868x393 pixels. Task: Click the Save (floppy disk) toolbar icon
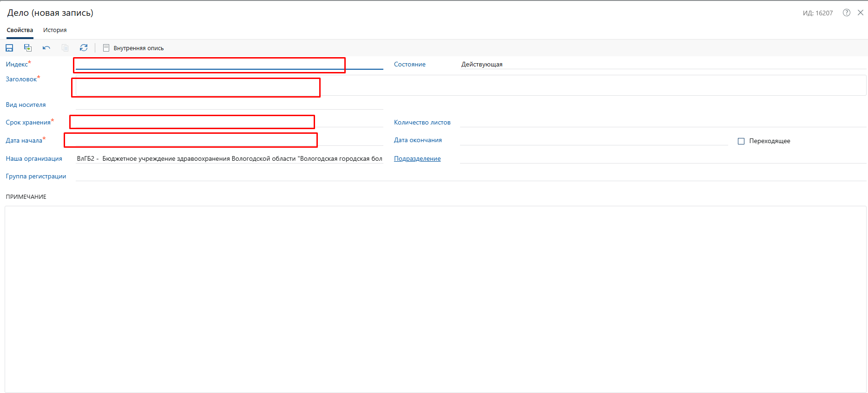(9, 48)
